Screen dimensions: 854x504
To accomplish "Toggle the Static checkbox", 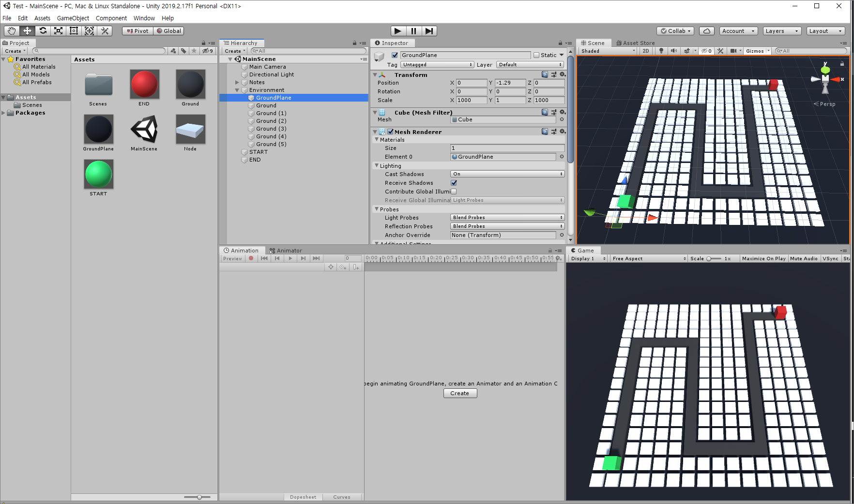I will click(x=536, y=55).
